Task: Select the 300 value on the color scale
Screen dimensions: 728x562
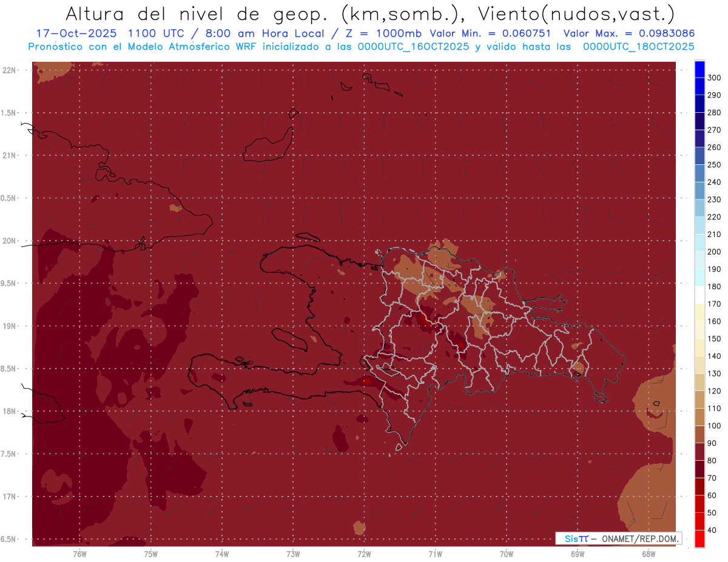Action: pos(713,78)
